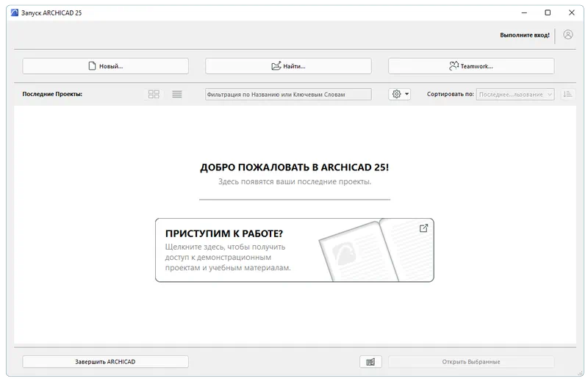Click Завершить ARCHICAD quit button
Image resolution: width=588 pixels, height=381 pixels.
coord(105,361)
